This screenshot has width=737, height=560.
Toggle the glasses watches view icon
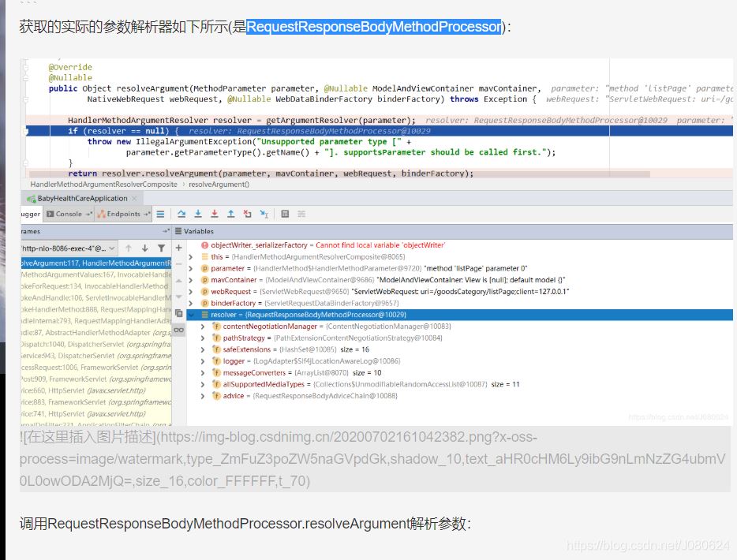click(179, 330)
